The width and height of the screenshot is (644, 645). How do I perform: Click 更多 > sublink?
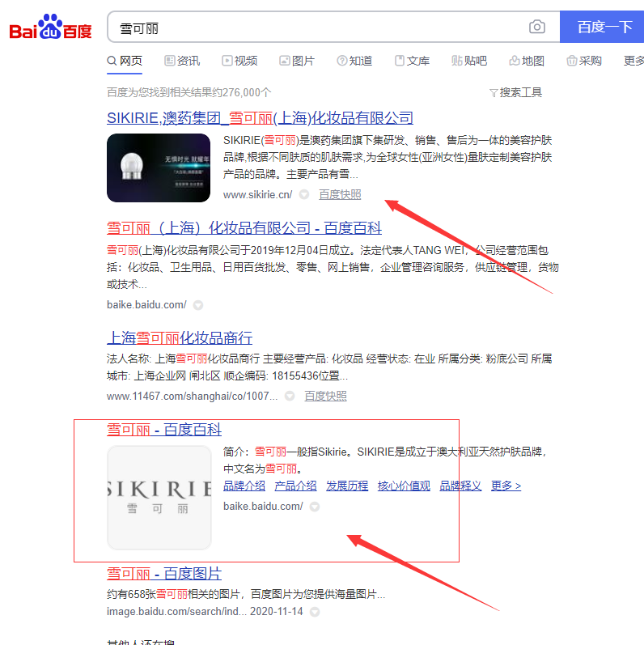pyautogui.click(x=506, y=486)
